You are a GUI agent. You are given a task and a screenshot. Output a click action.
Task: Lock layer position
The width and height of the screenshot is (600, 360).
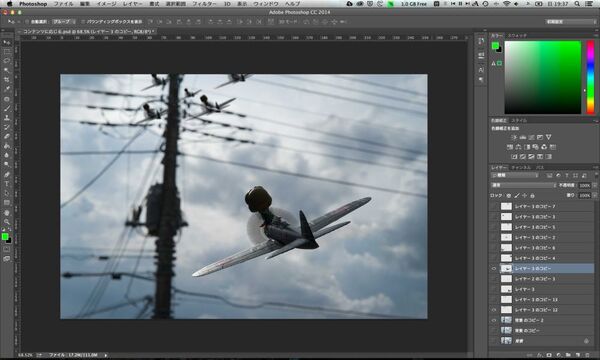[525, 195]
